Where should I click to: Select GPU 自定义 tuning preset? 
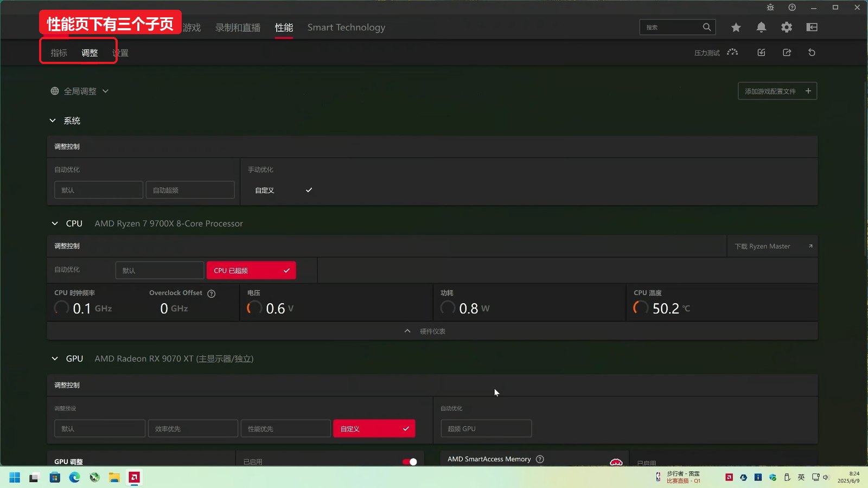click(374, 429)
